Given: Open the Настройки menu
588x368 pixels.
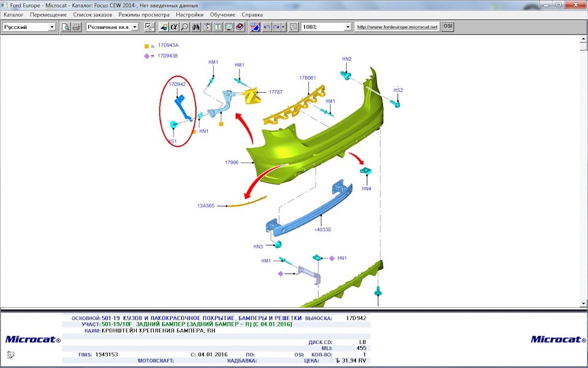Looking at the screenshot, I should click(x=190, y=15).
